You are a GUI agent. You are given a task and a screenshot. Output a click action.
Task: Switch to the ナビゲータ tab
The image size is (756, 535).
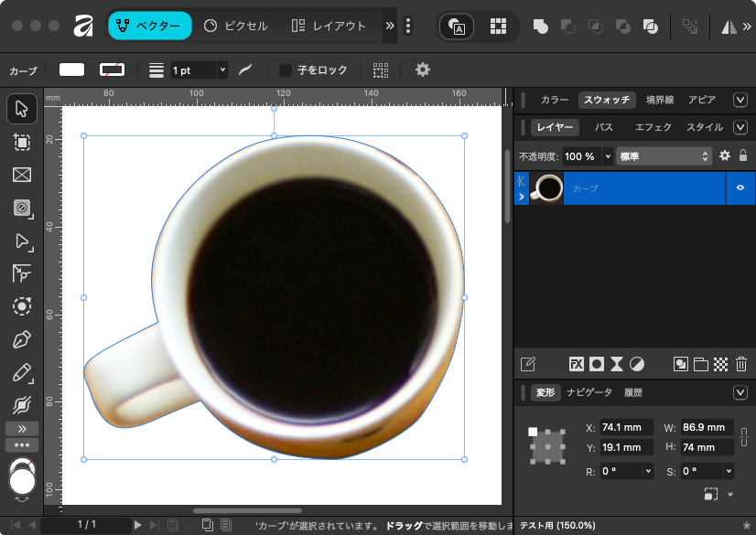(589, 392)
